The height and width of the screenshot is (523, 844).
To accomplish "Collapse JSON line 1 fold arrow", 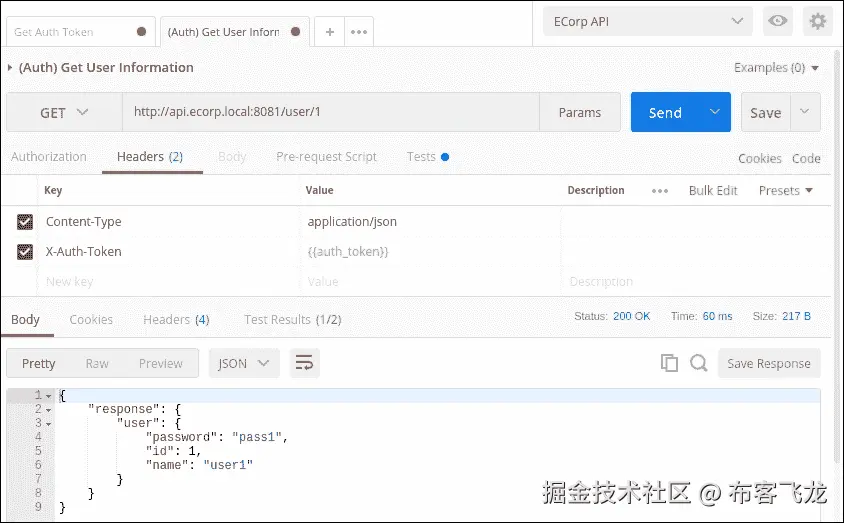I will (x=48, y=396).
